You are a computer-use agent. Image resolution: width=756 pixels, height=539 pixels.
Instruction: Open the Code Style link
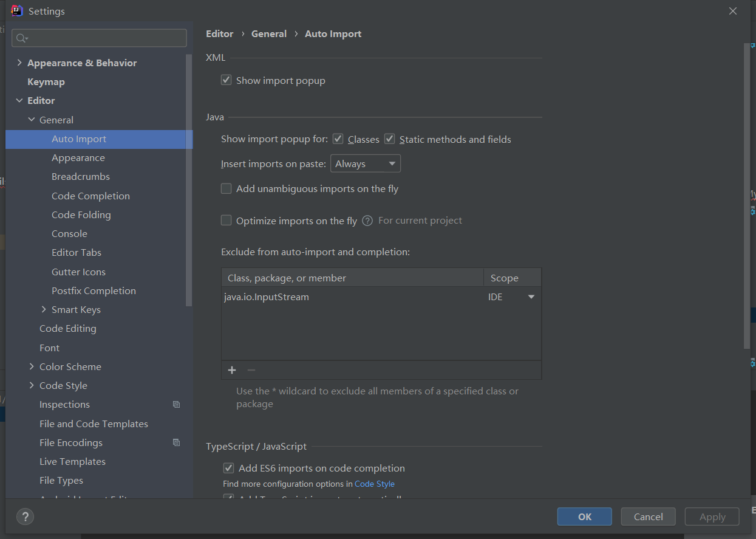pyautogui.click(x=374, y=484)
